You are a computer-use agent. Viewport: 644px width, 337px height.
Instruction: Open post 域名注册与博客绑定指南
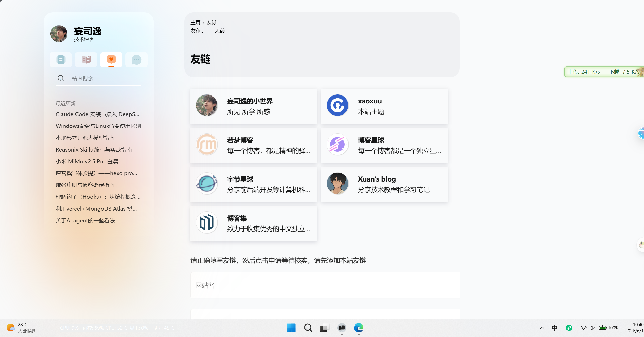click(x=85, y=185)
